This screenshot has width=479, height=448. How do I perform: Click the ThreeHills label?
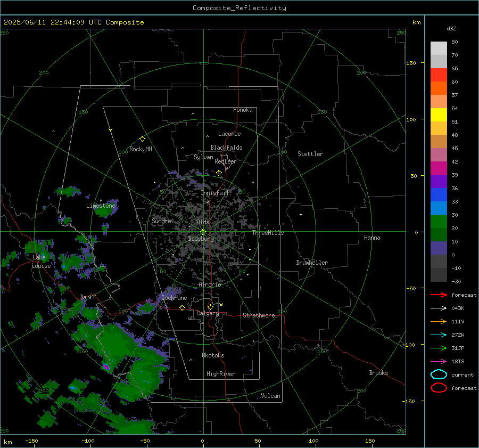point(268,233)
